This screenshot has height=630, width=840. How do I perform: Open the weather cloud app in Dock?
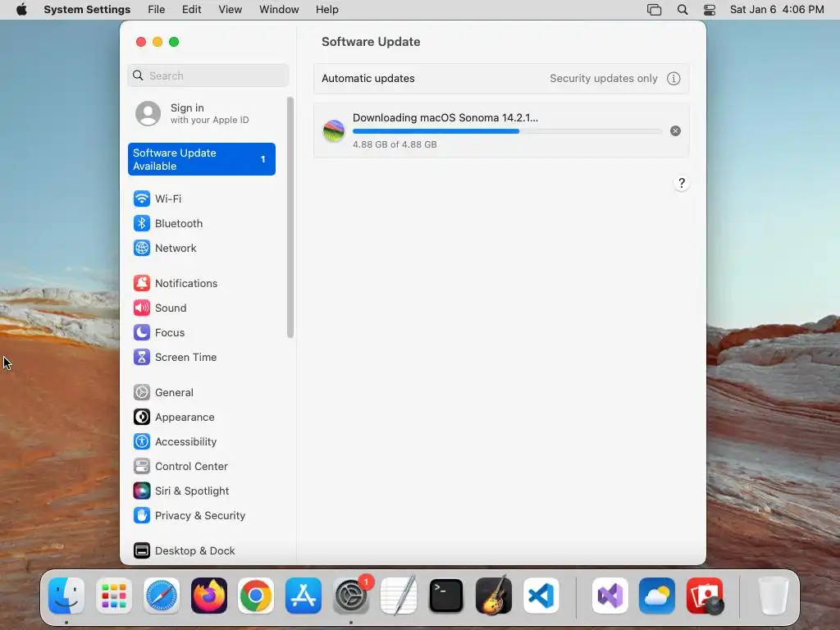coord(657,596)
